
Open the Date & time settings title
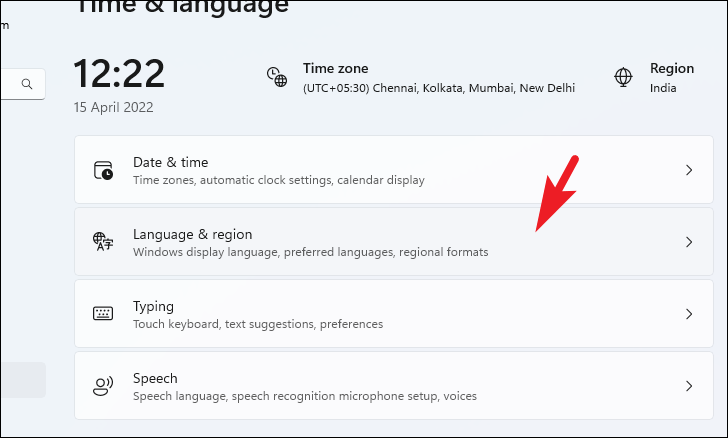pyautogui.click(x=170, y=162)
